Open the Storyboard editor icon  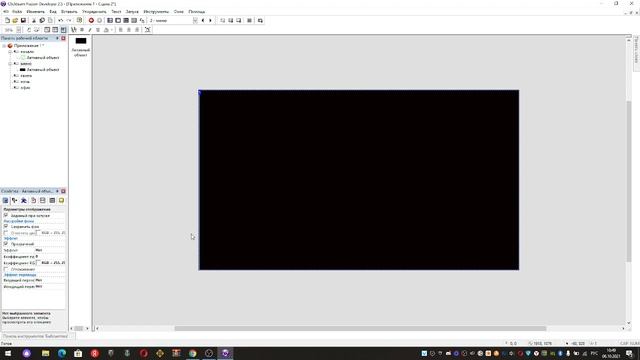[x=110, y=20]
